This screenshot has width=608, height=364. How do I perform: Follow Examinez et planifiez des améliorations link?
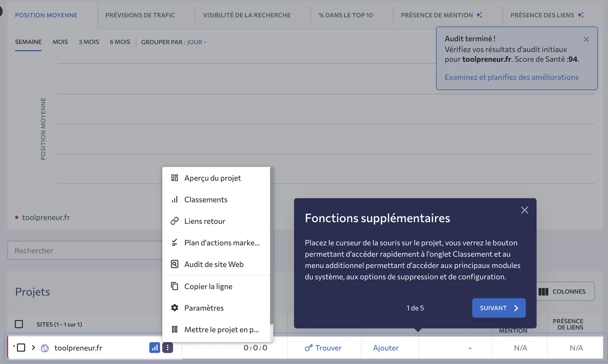pos(512,77)
